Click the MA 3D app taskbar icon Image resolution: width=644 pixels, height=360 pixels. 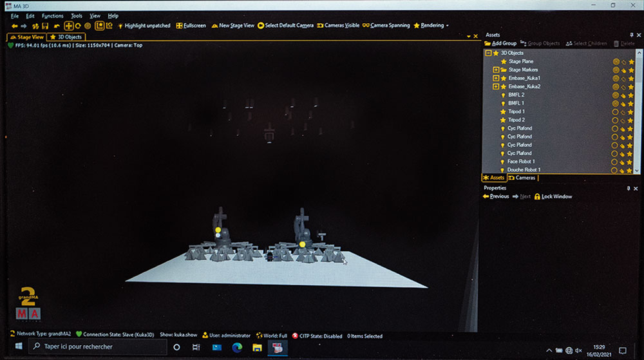pyautogui.click(x=277, y=348)
